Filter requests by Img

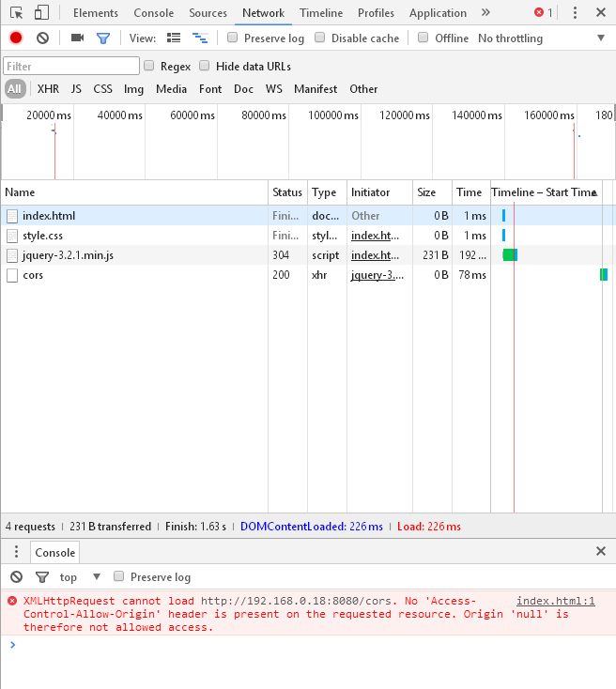[133, 89]
